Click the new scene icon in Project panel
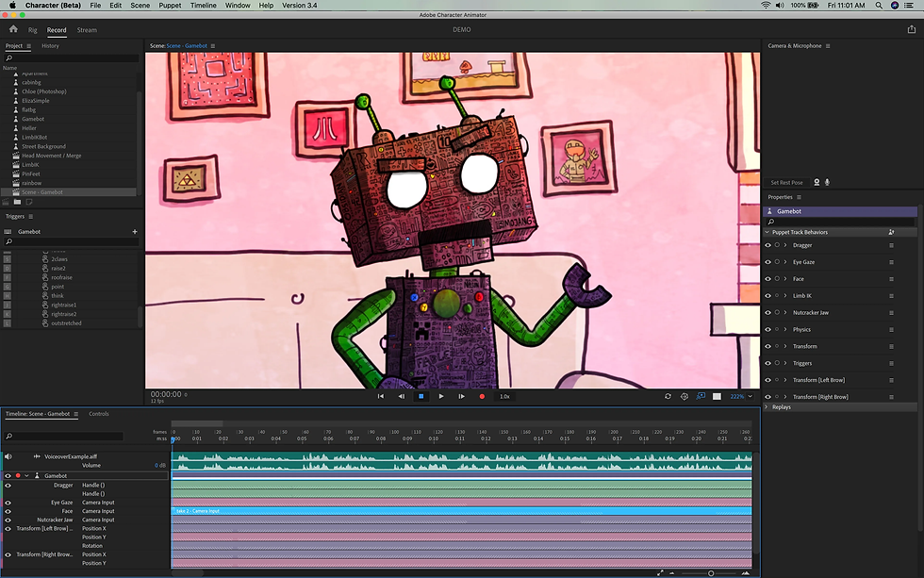924x578 pixels. pyautogui.click(x=6, y=202)
